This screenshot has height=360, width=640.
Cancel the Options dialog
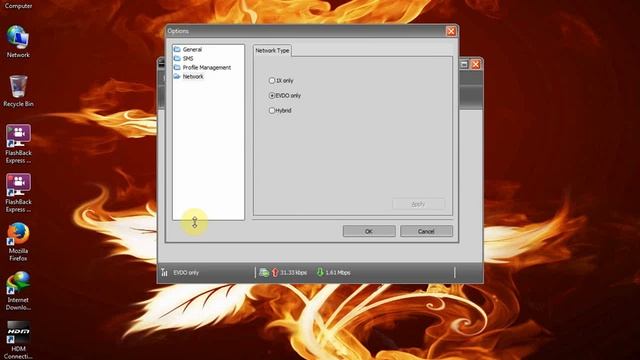click(426, 231)
